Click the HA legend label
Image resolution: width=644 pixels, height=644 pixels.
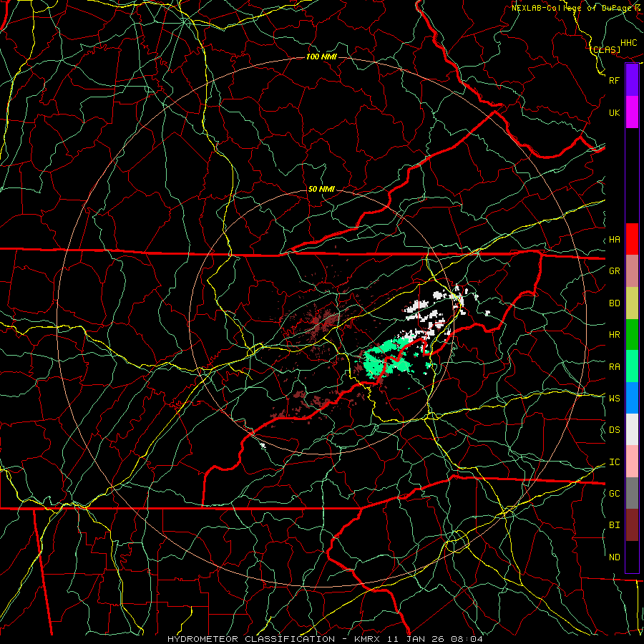[614, 240]
